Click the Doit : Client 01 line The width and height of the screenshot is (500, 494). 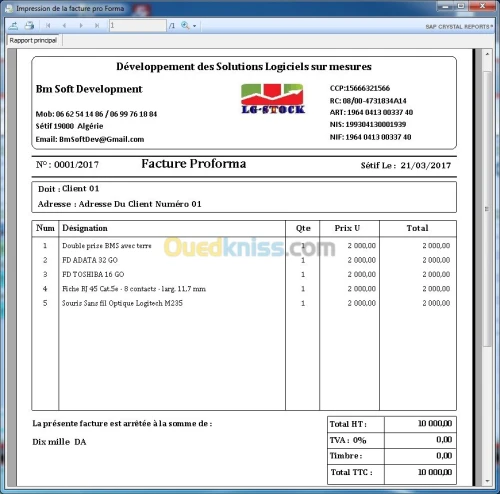pyautogui.click(x=69, y=189)
